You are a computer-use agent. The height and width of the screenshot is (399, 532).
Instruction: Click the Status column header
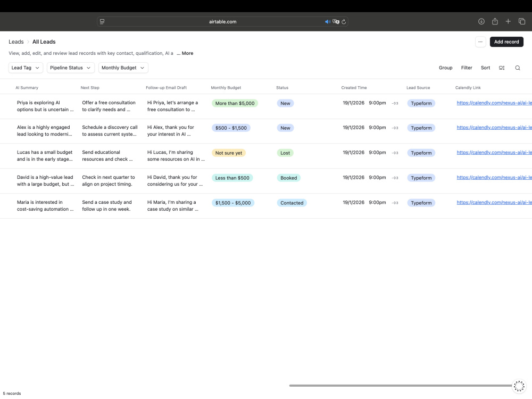[282, 88]
